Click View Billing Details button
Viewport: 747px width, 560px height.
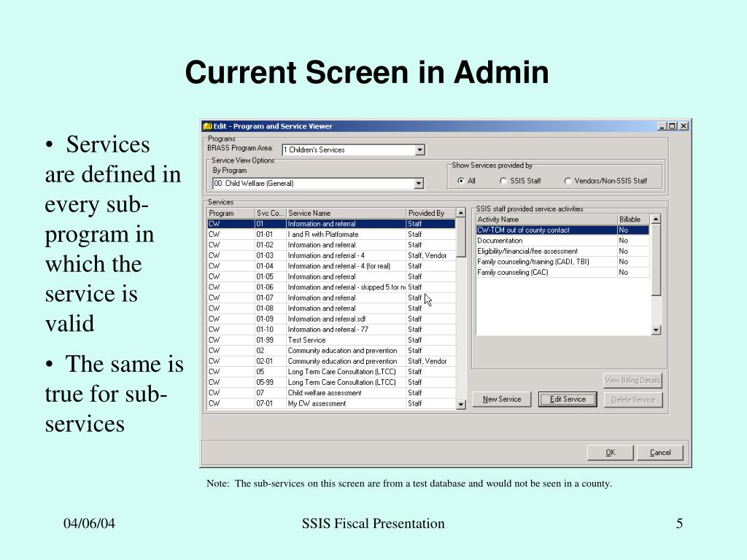coord(632,380)
